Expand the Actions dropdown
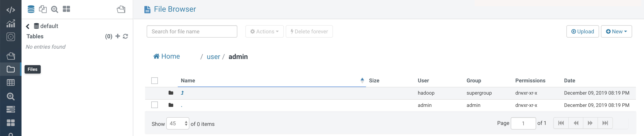This screenshot has width=644, height=136. pyautogui.click(x=264, y=31)
